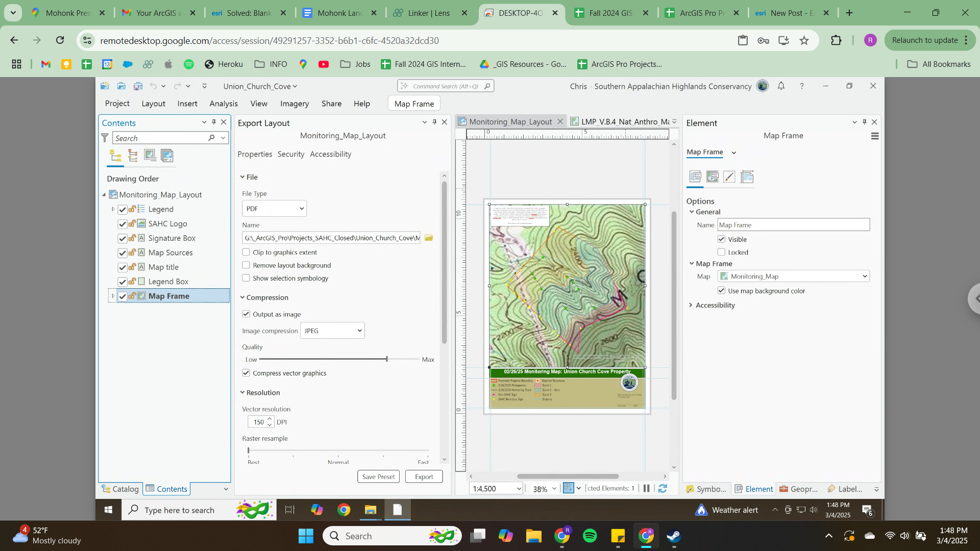The height and width of the screenshot is (551, 980).
Task: Click the Open Project folder icon
Action: point(121,86)
